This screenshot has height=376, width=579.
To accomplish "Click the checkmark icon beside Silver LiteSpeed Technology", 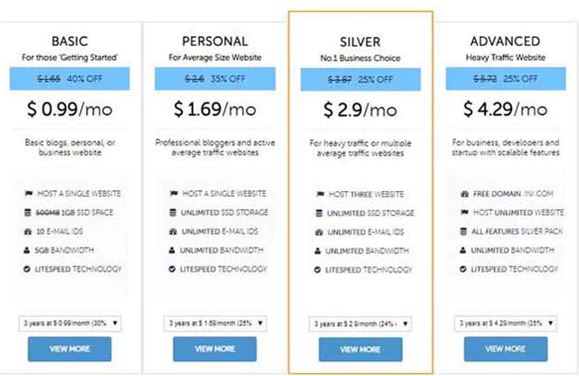I will click(317, 270).
